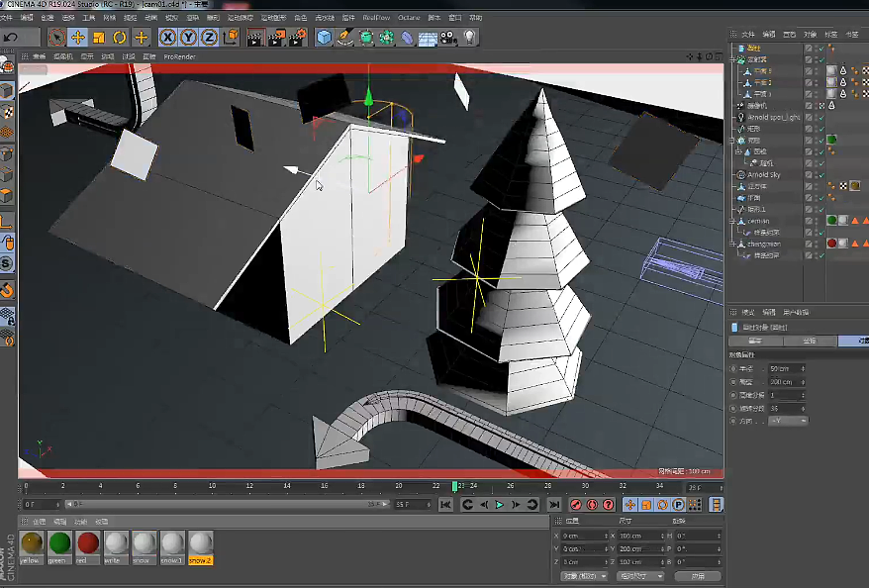This screenshot has height=588, width=869.
Task: Open the Octane menu
Action: [x=408, y=17]
